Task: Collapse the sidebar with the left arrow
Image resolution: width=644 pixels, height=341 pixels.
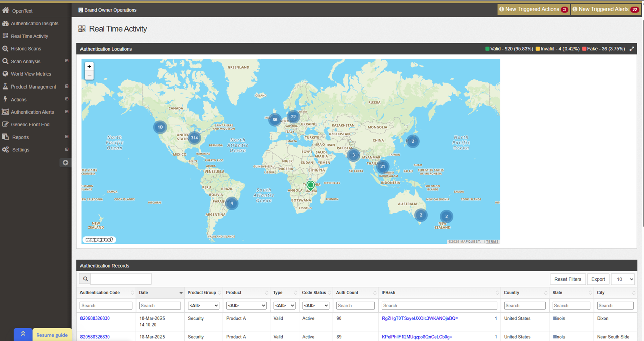Action: [65, 162]
